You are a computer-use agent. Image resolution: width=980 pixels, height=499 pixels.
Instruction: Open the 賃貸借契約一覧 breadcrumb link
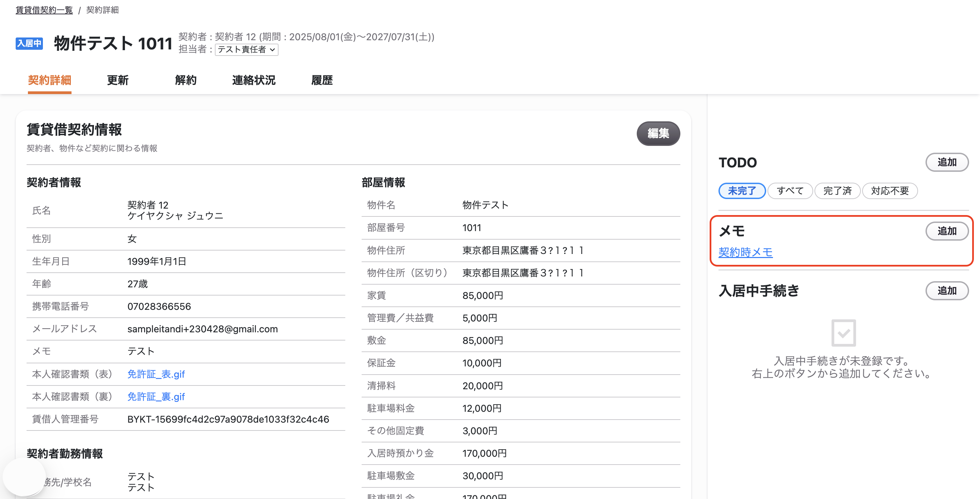click(44, 10)
